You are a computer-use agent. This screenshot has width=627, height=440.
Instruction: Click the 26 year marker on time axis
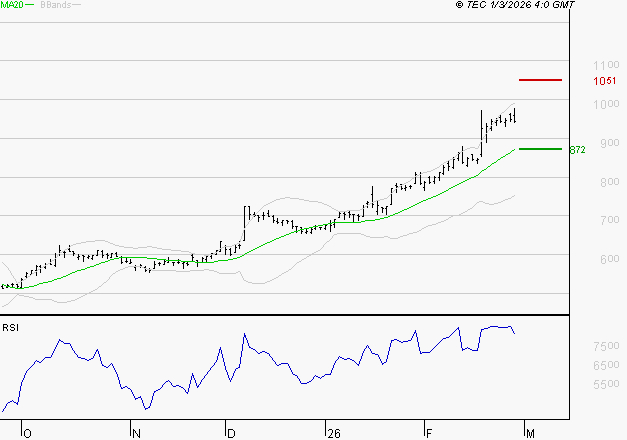[x=334, y=434]
